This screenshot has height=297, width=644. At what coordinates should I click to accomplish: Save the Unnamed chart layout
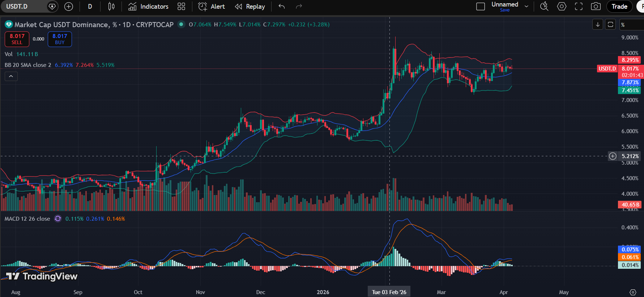point(505,10)
